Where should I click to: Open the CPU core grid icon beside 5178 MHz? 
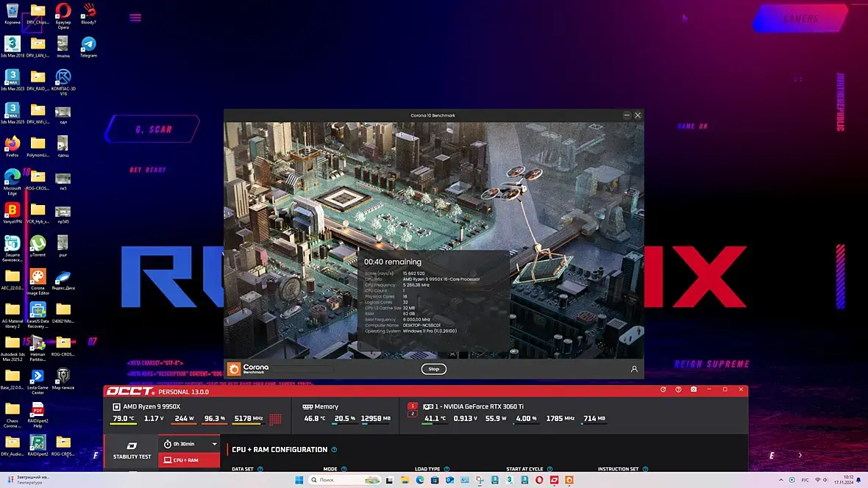click(275, 419)
